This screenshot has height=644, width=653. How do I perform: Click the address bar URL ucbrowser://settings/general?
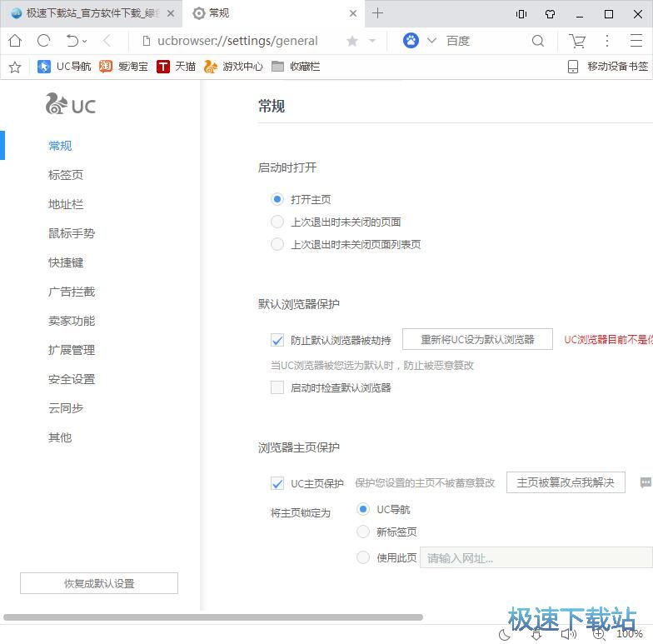237,41
